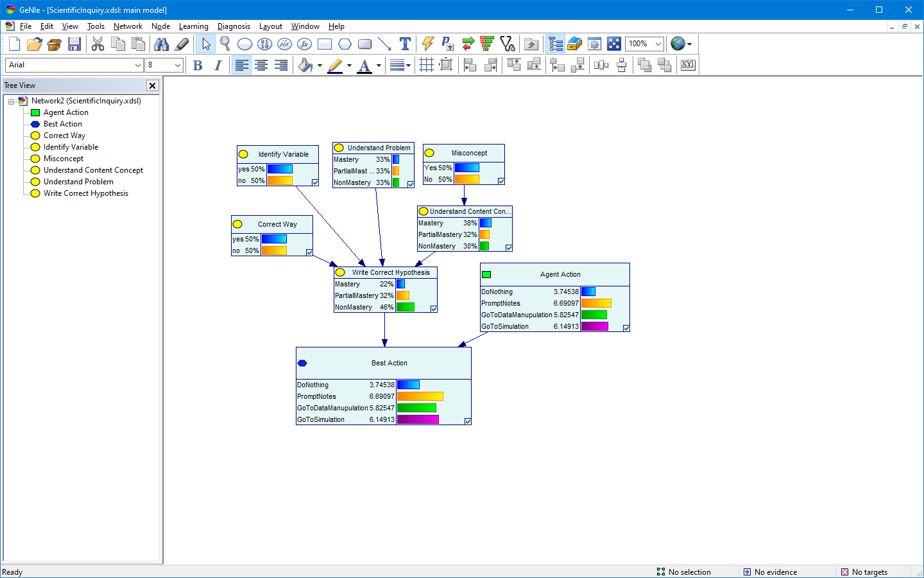This screenshot has width=924, height=578.
Task: Open the Node menu
Action: coord(160,26)
